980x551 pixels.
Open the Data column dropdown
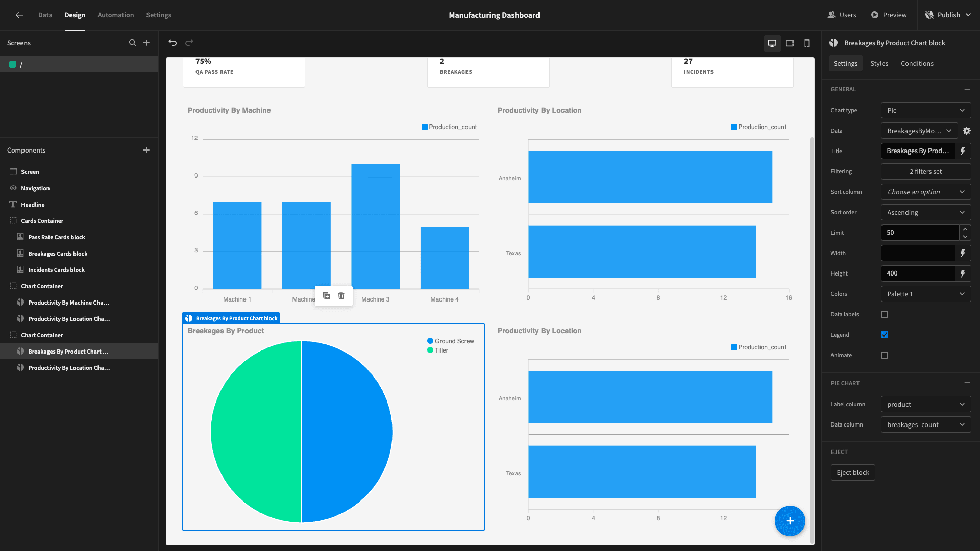[926, 424]
